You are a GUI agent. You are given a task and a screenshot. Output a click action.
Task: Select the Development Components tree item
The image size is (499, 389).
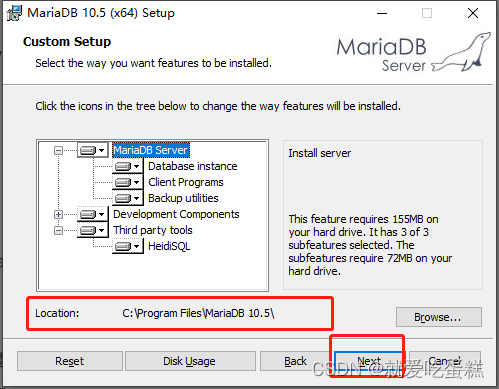tap(176, 214)
